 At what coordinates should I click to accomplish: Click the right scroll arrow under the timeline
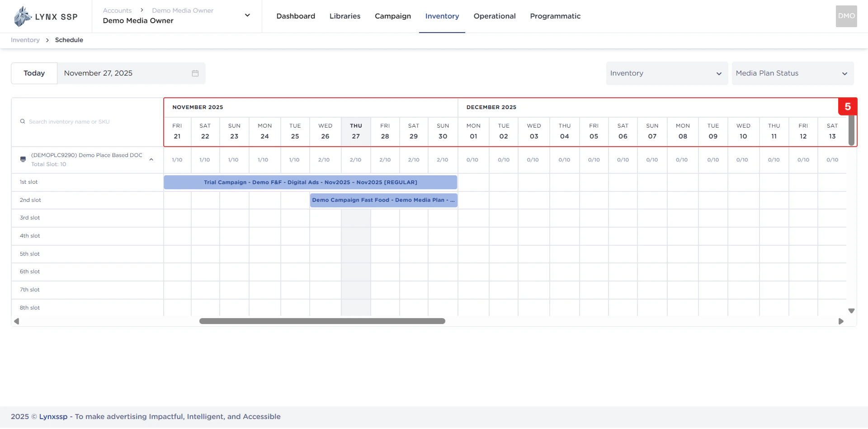[841, 321]
